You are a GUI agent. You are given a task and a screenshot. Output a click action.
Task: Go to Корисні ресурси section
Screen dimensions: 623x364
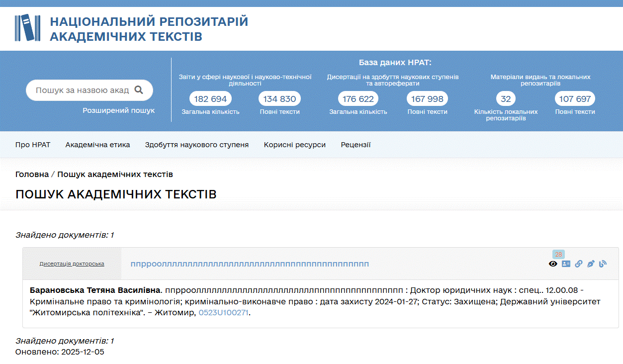pos(294,145)
